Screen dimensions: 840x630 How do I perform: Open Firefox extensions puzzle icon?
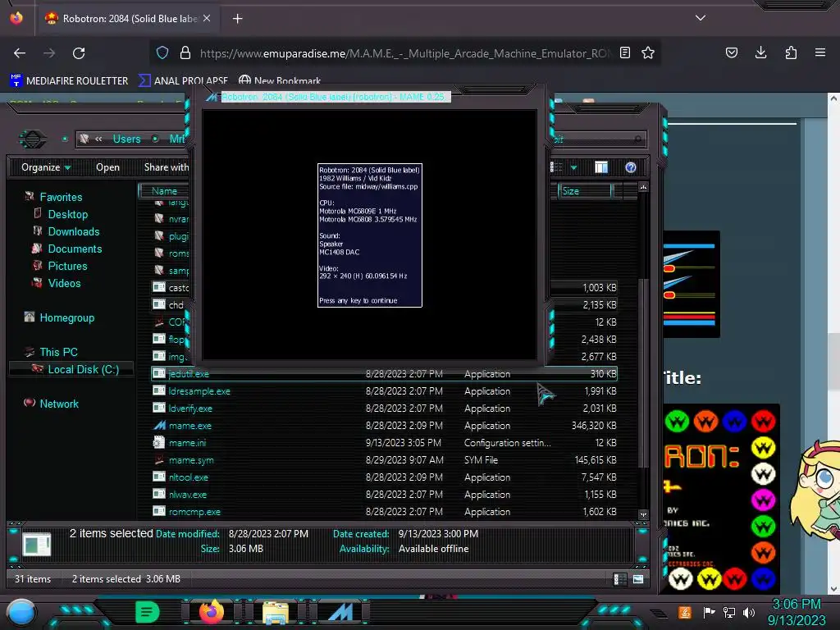click(x=791, y=52)
